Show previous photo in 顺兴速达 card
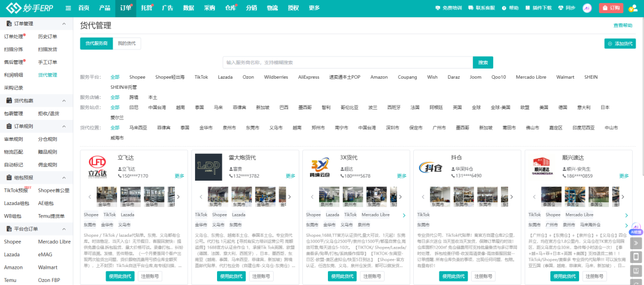This screenshot has height=285, width=644. coord(535,197)
